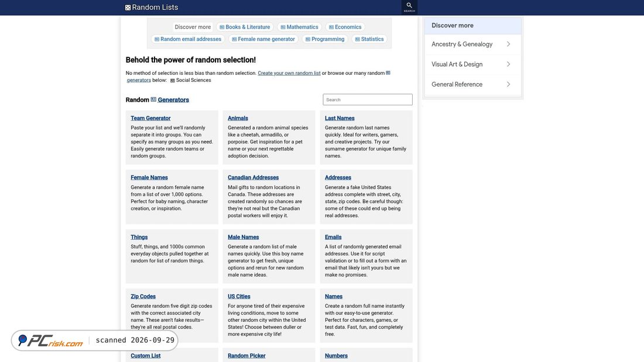Open the Last Names generator link
Screen dimensions: 644x362
click(x=340, y=118)
